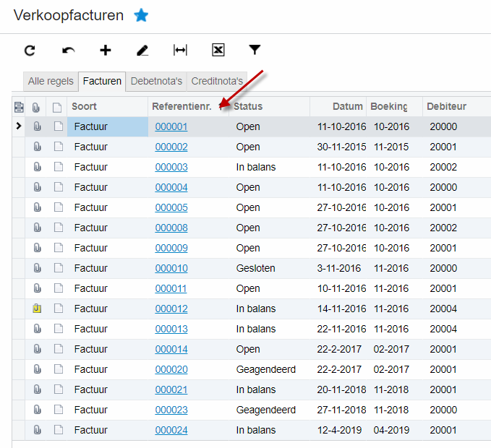Open the note icon for invoice 000004

[x=59, y=186]
